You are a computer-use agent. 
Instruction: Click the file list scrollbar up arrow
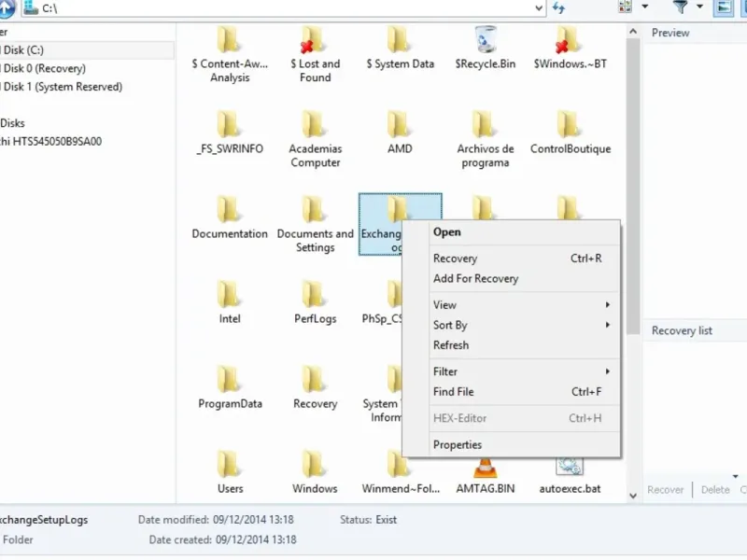tap(633, 32)
